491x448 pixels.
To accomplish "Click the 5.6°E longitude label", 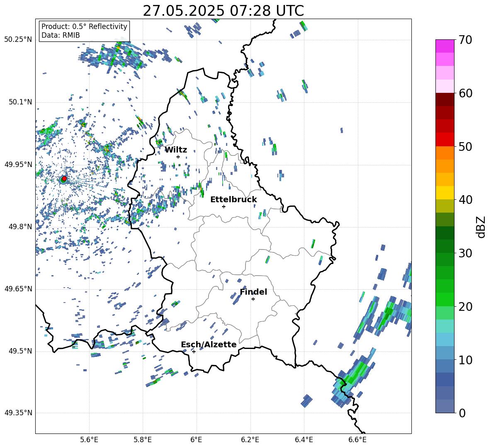I will click(89, 440).
